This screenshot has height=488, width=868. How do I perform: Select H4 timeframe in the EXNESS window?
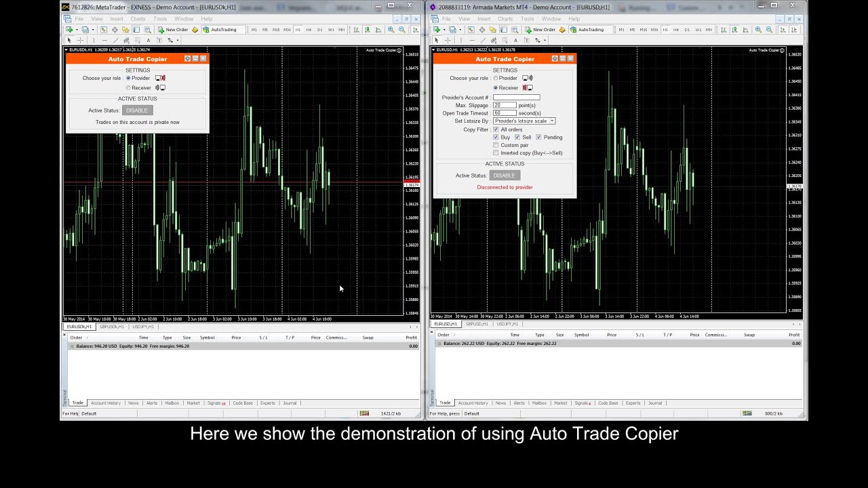tap(308, 30)
